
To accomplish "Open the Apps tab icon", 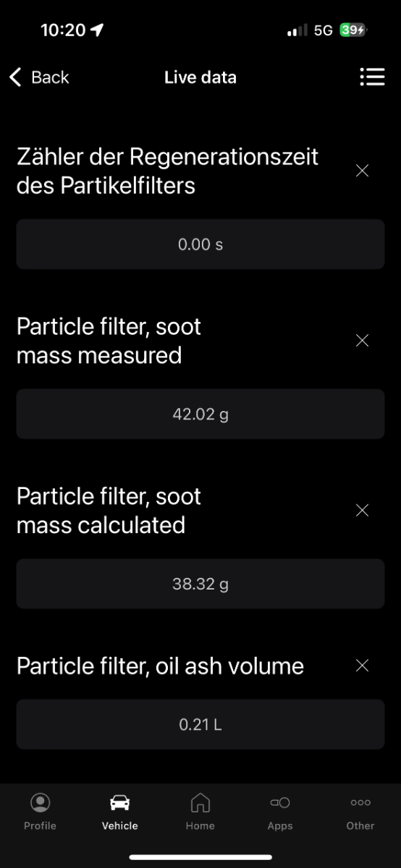I will [x=280, y=802].
